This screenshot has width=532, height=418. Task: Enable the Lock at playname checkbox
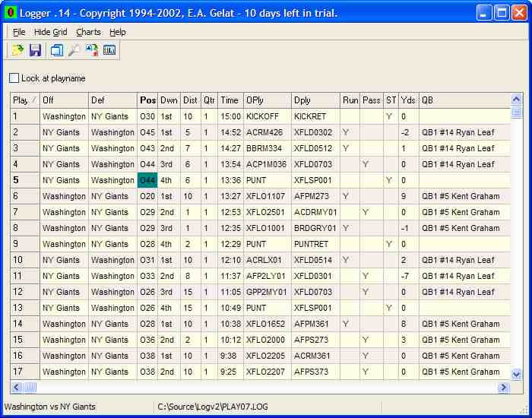(x=14, y=78)
